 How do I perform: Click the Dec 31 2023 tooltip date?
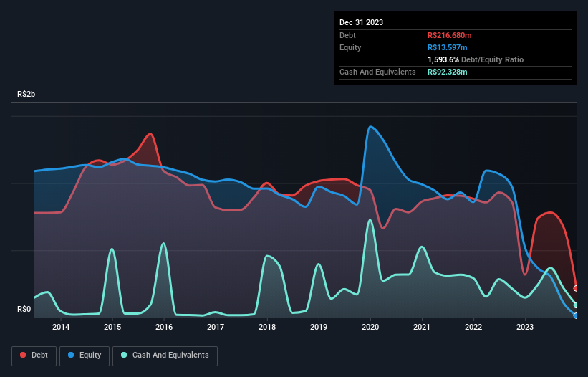pos(361,22)
